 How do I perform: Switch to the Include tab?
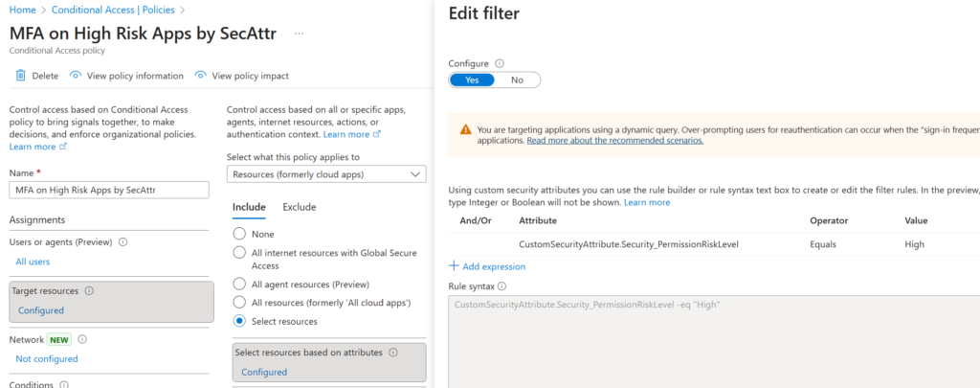(249, 207)
